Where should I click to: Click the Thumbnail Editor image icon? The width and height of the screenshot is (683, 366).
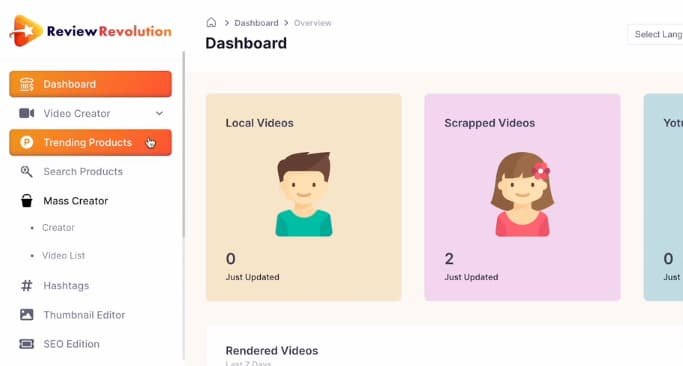click(27, 315)
